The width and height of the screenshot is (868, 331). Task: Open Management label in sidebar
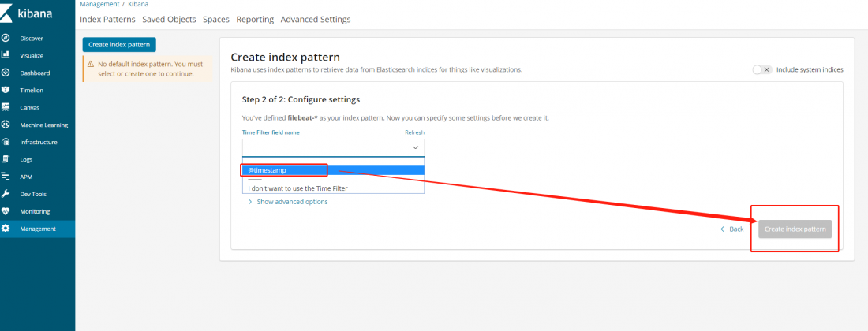coord(38,229)
